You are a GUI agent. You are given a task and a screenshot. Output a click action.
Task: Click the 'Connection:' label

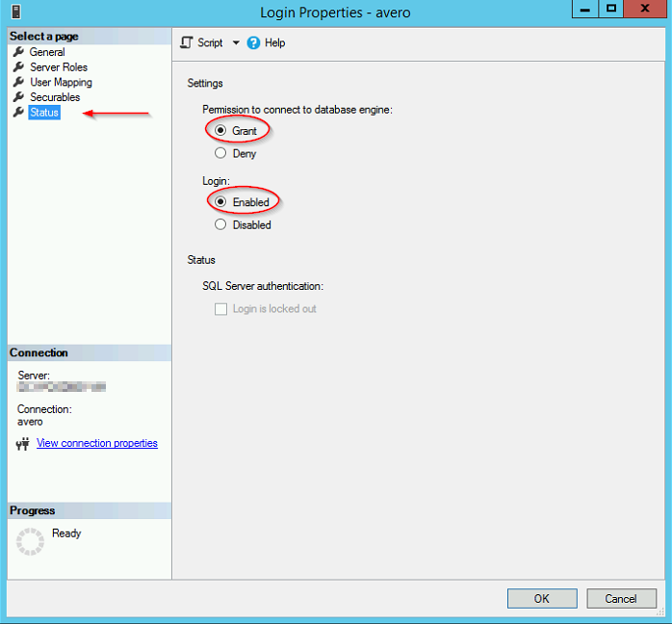pos(44,409)
